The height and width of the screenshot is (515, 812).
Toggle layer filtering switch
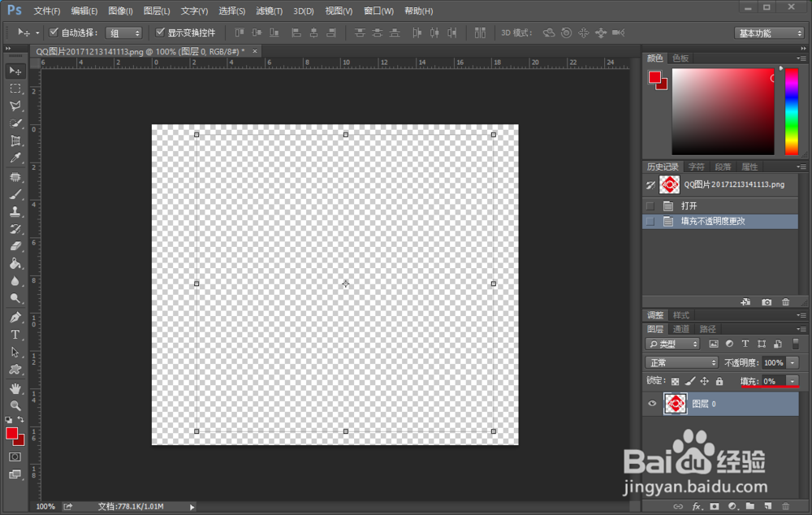point(796,344)
